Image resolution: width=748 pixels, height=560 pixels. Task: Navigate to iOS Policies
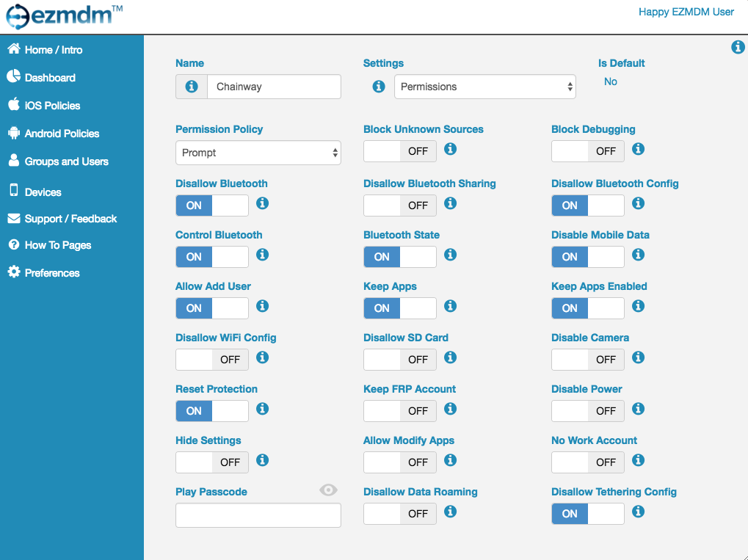coord(44,106)
